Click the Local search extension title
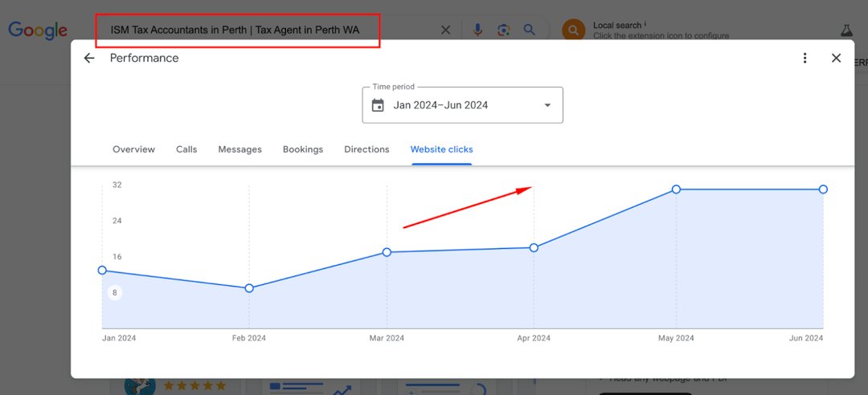Screen dimensions: 868x395 (617, 26)
